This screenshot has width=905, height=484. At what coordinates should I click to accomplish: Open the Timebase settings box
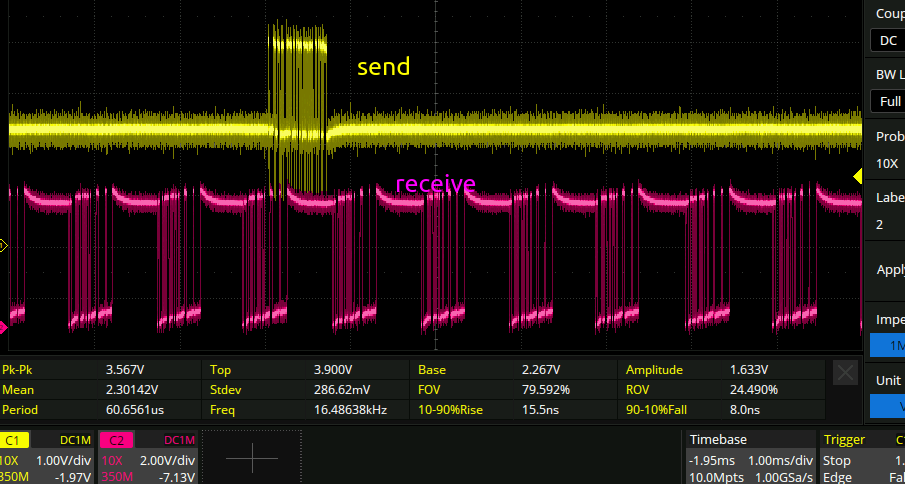point(749,457)
